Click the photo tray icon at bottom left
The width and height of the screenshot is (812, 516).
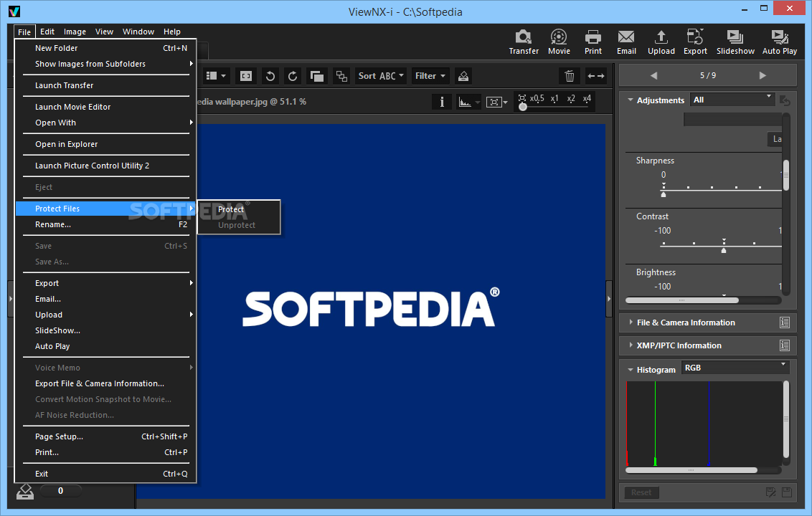tap(25, 491)
